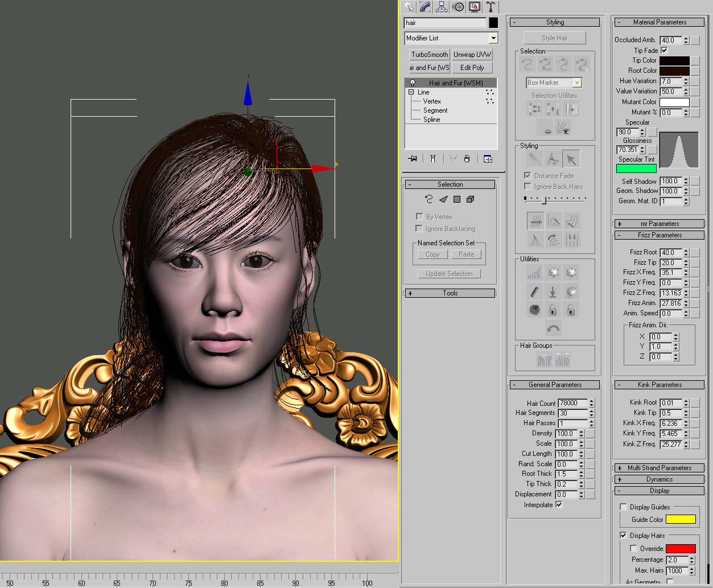Collapse the Line tree in modifier stack
This screenshot has height=588, width=713.
point(411,92)
